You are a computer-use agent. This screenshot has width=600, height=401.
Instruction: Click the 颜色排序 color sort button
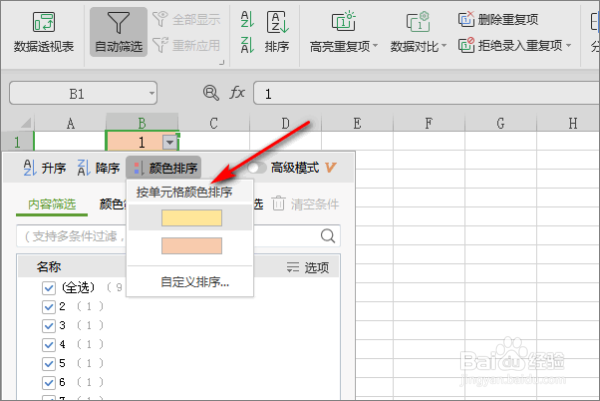[164, 168]
